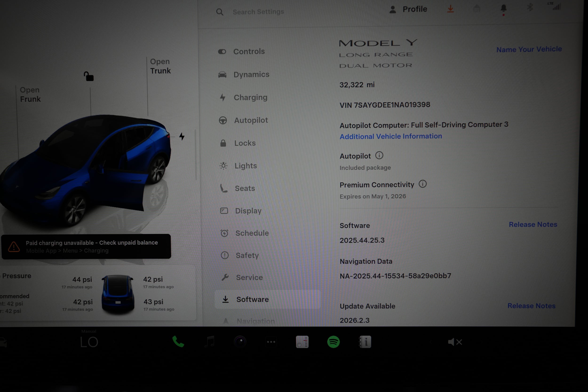Switch to the Charging settings tab
The width and height of the screenshot is (588, 392).
click(250, 97)
